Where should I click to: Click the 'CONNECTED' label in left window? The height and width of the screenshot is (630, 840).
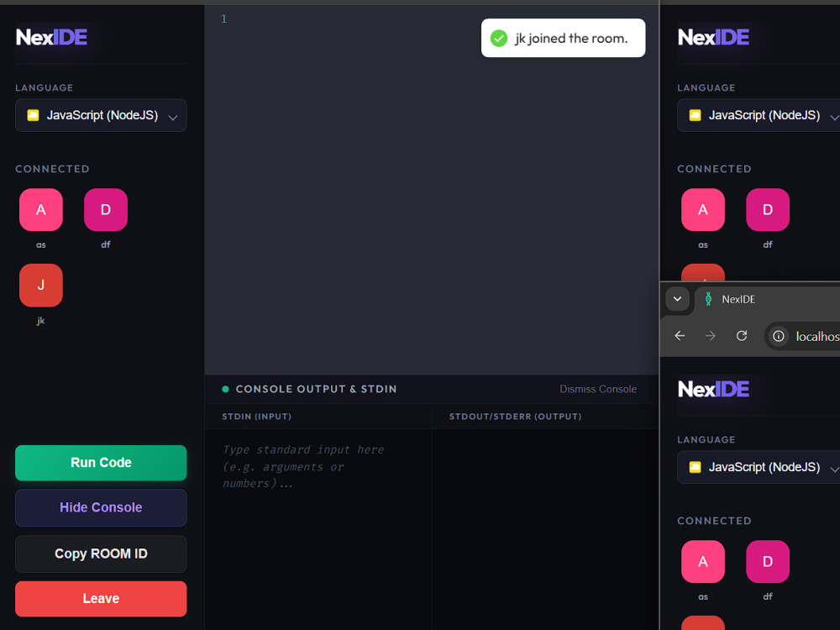[x=52, y=170]
